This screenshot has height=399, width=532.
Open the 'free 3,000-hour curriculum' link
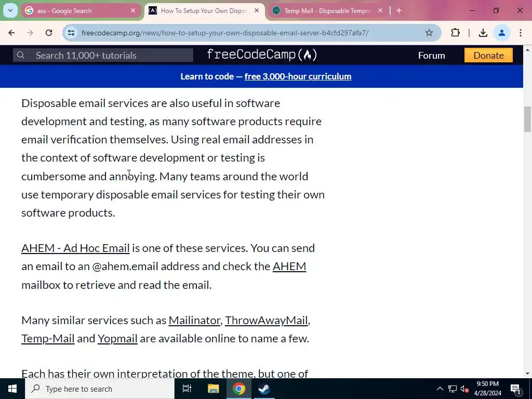(x=298, y=76)
